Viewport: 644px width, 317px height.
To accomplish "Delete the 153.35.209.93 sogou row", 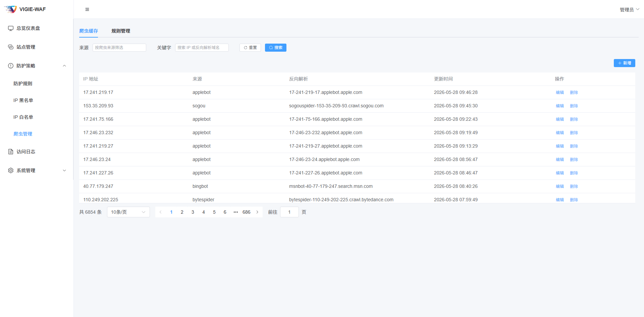I will pyautogui.click(x=574, y=106).
